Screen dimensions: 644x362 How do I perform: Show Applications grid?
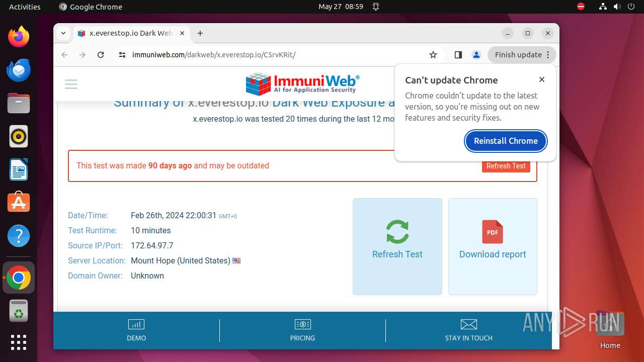(19, 342)
